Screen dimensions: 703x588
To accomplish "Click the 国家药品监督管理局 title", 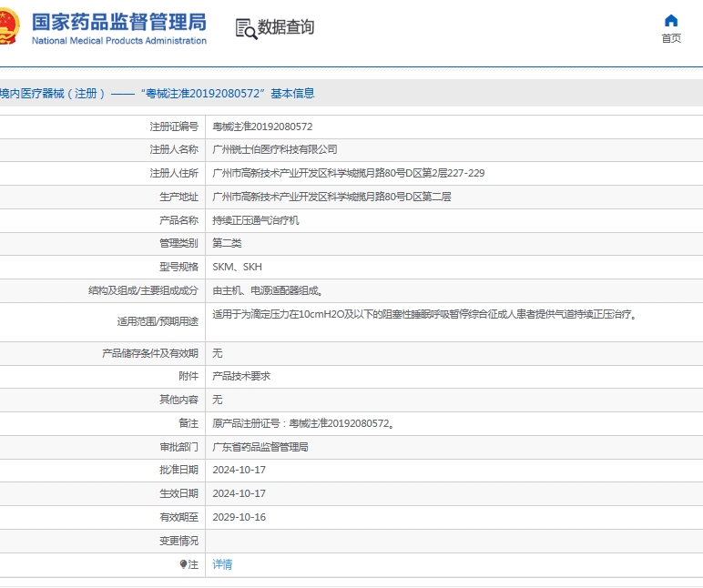I will pyautogui.click(x=119, y=22).
